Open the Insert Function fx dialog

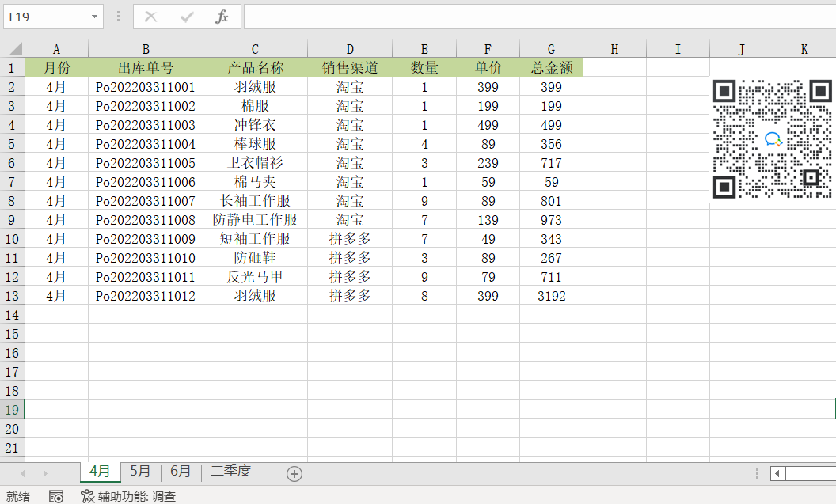222,17
